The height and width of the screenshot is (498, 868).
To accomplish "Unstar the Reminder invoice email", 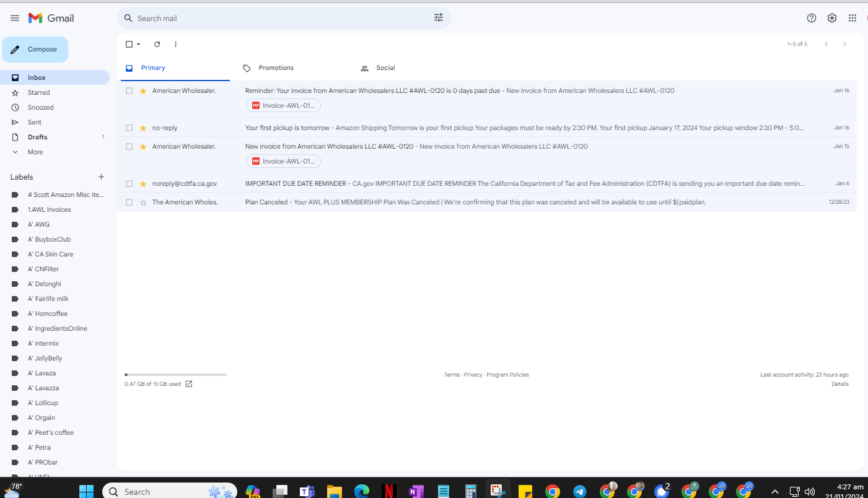I will pyautogui.click(x=143, y=90).
